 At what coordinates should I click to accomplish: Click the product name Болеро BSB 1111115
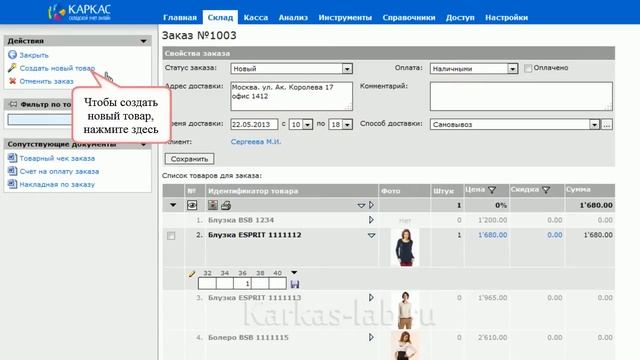[248, 337]
